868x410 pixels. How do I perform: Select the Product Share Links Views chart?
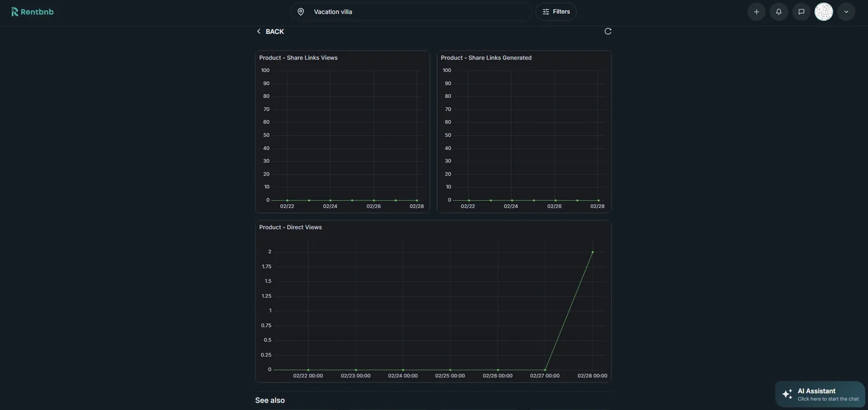[342, 131]
